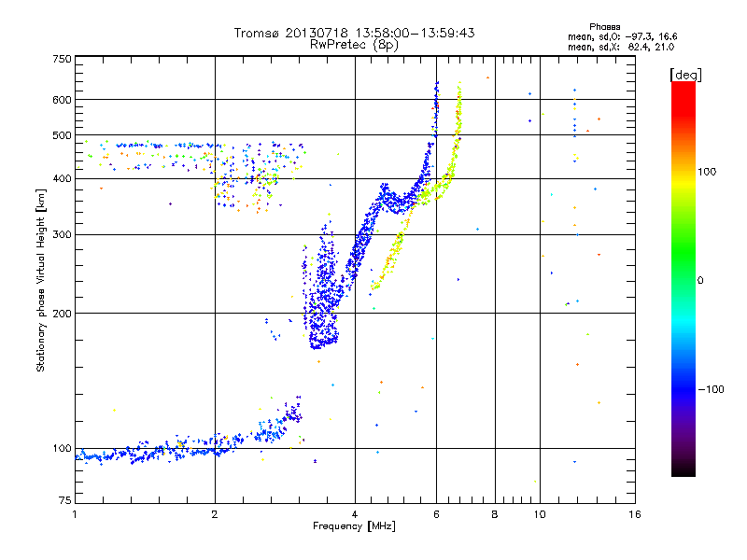This screenshot has width=747, height=560.
Task: Click the y-axis '500' tick label
Action: [62, 135]
